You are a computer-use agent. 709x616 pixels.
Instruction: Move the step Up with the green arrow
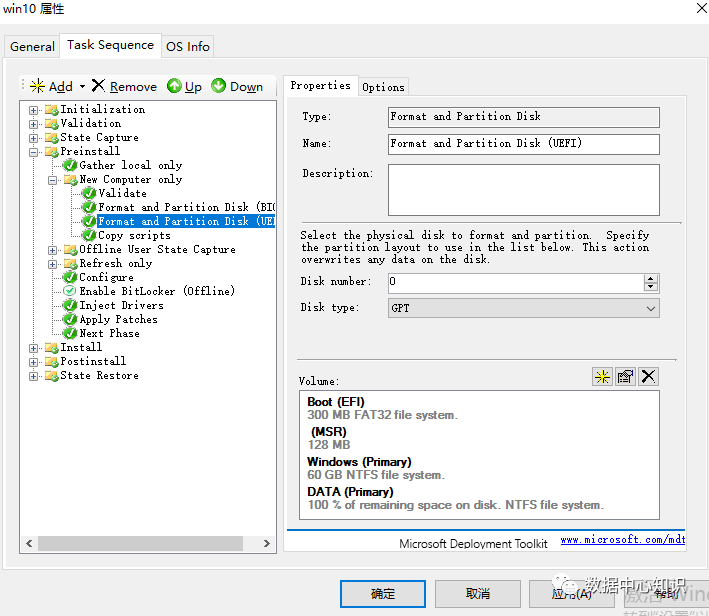(184, 86)
